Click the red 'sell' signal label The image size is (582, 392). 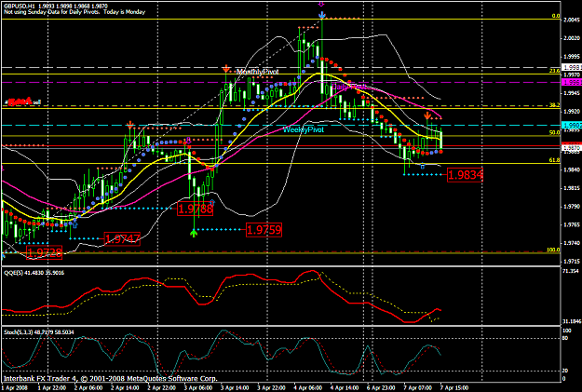click(24, 101)
